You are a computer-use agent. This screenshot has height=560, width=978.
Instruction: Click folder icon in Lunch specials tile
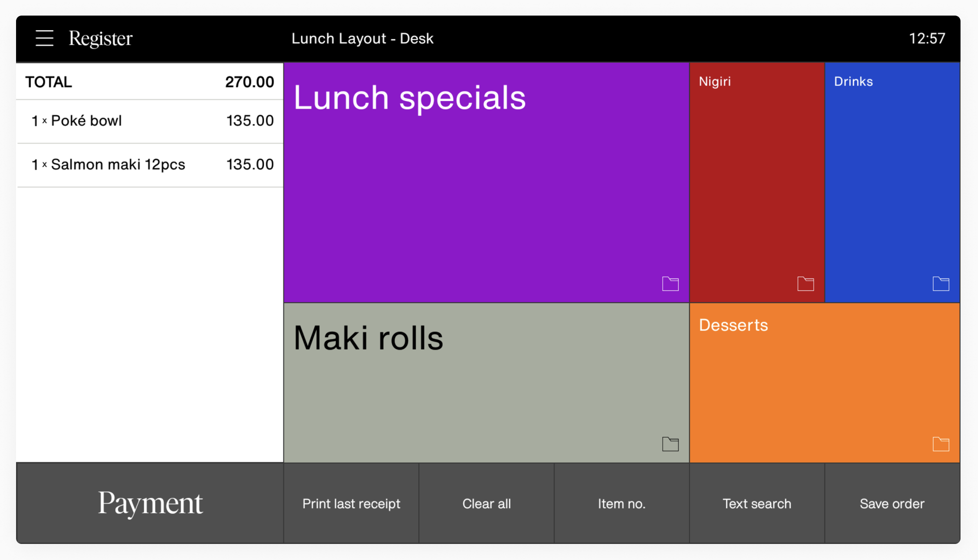click(x=670, y=284)
